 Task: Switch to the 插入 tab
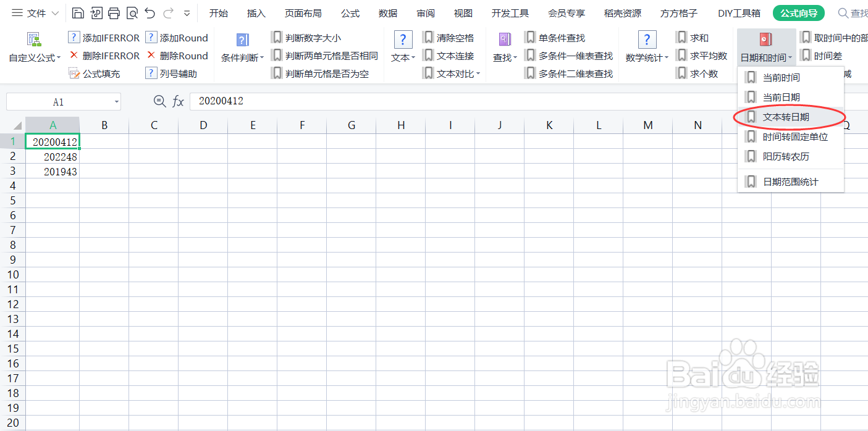[x=256, y=13]
